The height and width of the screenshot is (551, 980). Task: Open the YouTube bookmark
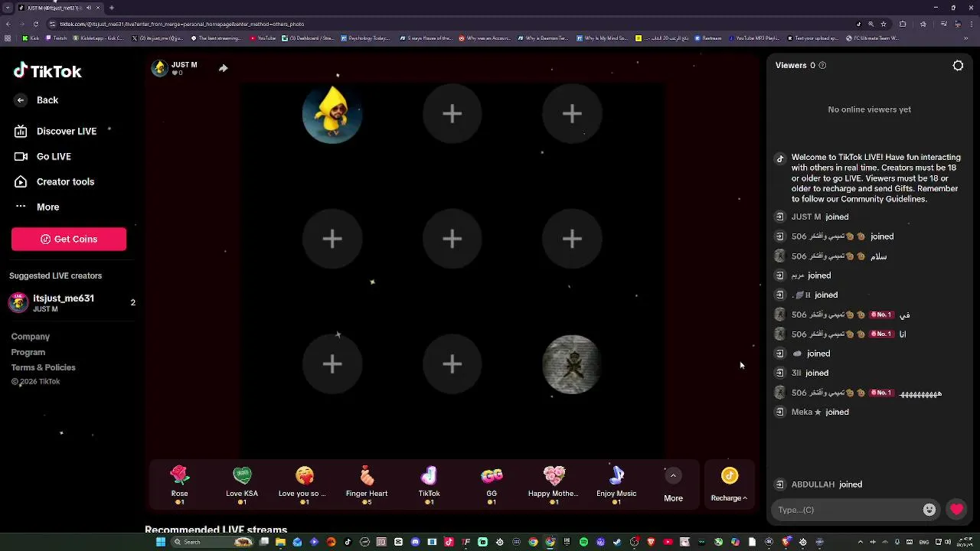coord(262,37)
